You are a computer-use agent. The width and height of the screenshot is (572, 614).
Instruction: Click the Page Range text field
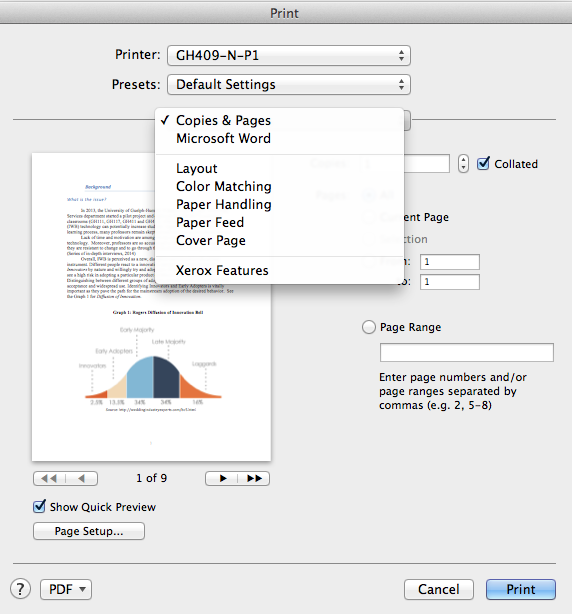click(x=467, y=352)
